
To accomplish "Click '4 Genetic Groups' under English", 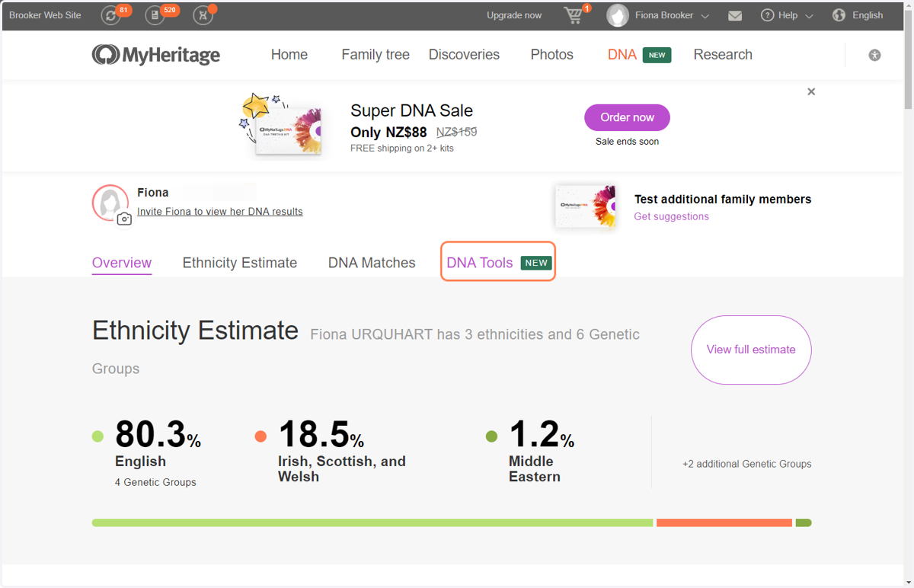I will point(155,482).
